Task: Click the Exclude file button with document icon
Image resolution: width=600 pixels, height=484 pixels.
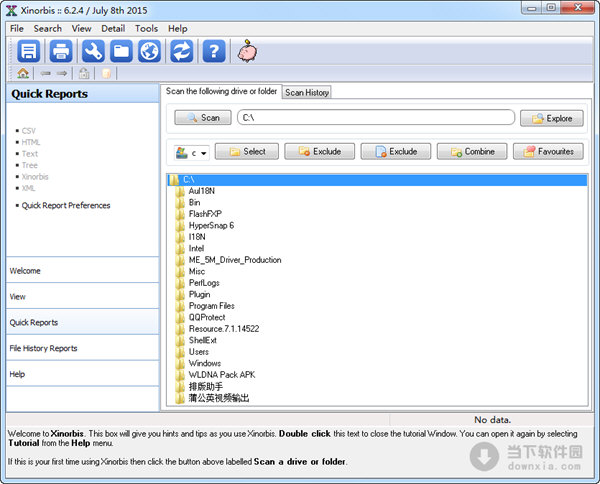Action: point(396,152)
